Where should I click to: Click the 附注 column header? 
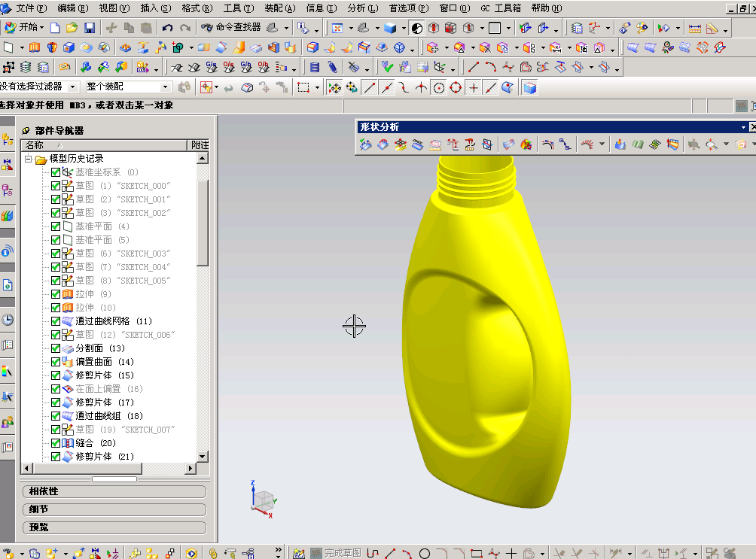click(x=199, y=145)
